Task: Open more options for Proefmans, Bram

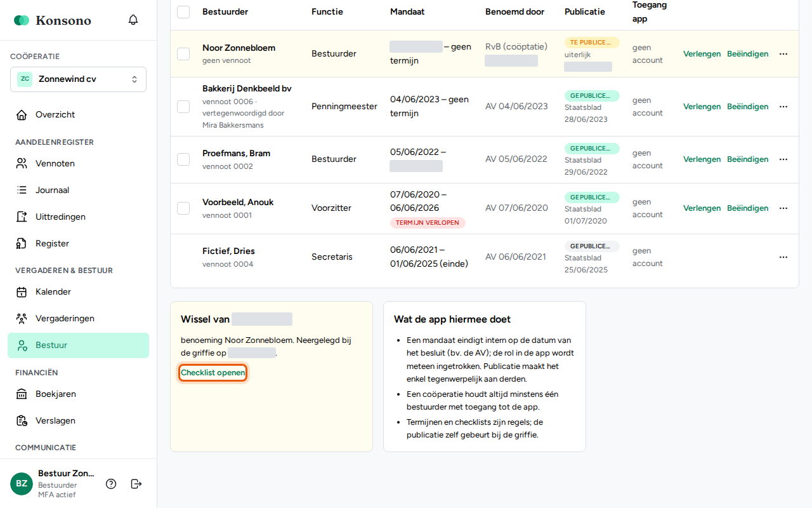Action: coord(783,159)
